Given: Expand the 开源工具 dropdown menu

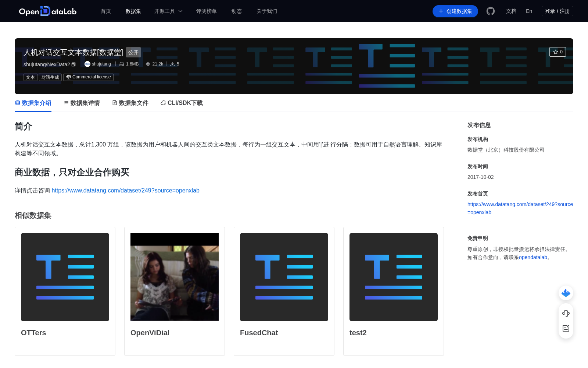Looking at the screenshot, I should (168, 11).
